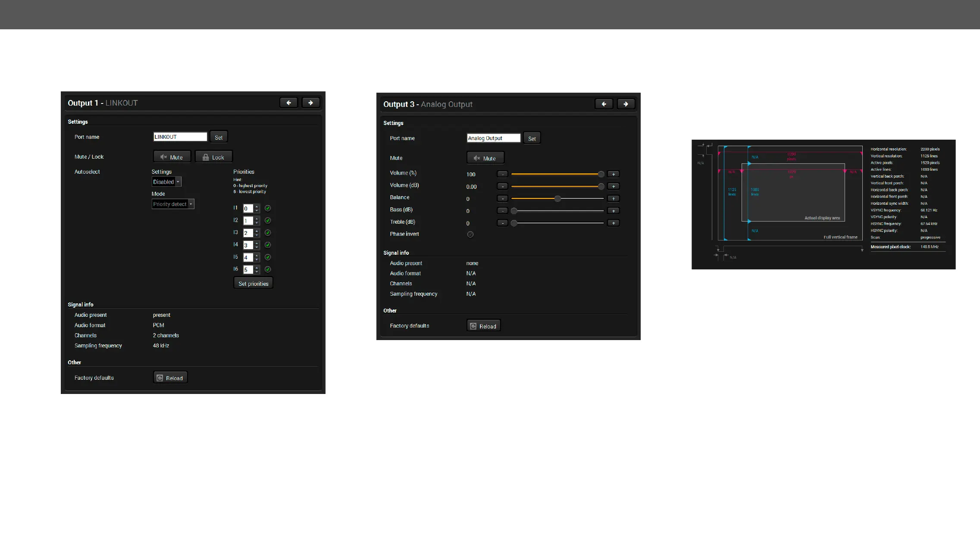The width and height of the screenshot is (980, 550).
Task: Increase Volume (dB) with plus button
Action: [614, 186]
